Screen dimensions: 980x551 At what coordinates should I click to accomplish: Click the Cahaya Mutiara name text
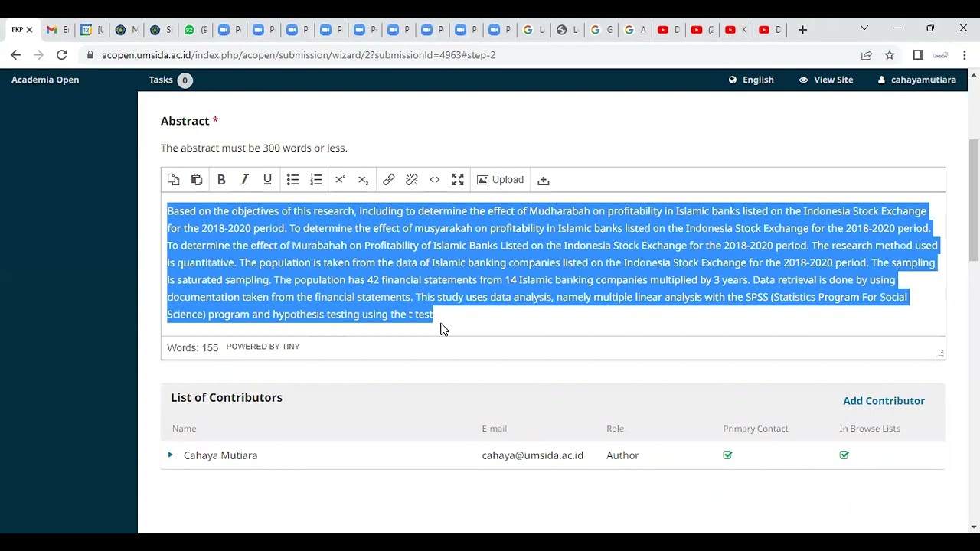(x=220, y=455)
